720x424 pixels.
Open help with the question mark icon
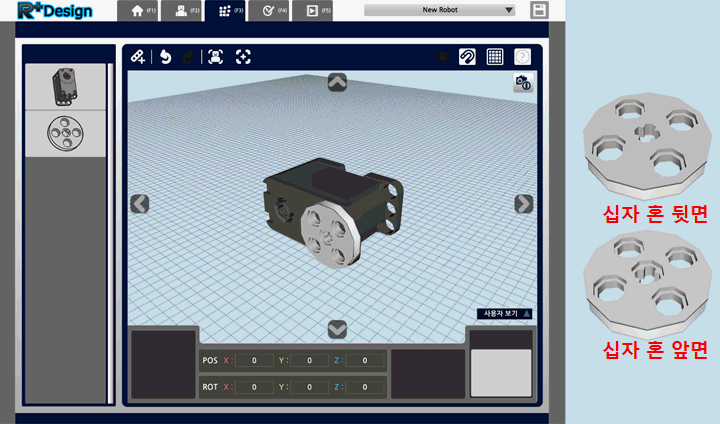tap(521, 57)
